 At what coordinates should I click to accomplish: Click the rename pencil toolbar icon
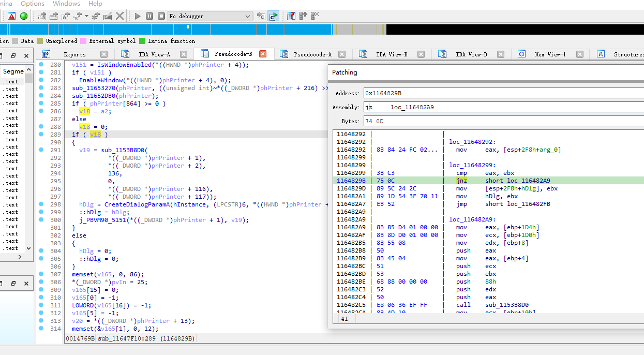pyautogui.click(x=108, y=16)
